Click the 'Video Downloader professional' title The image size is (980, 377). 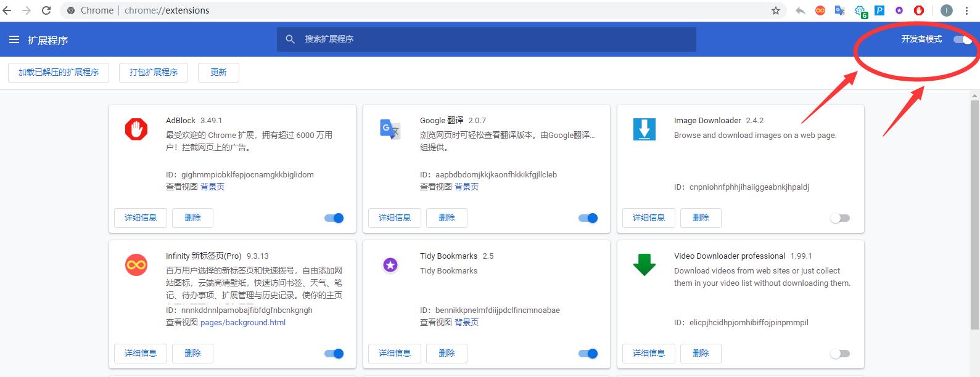click(730, 256)
